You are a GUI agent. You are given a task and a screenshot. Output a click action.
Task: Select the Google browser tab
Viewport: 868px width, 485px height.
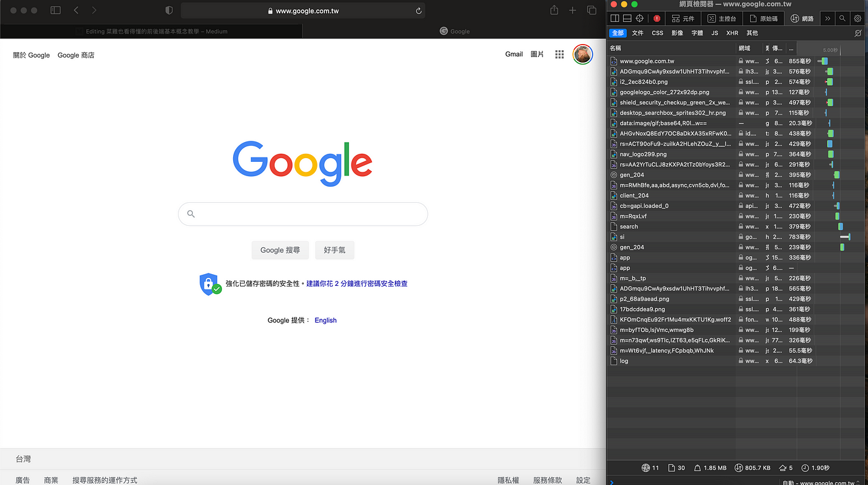coord(454,31)
